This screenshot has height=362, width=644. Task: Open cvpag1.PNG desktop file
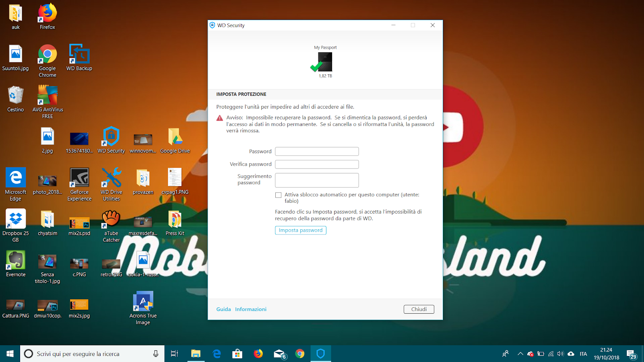175,181
